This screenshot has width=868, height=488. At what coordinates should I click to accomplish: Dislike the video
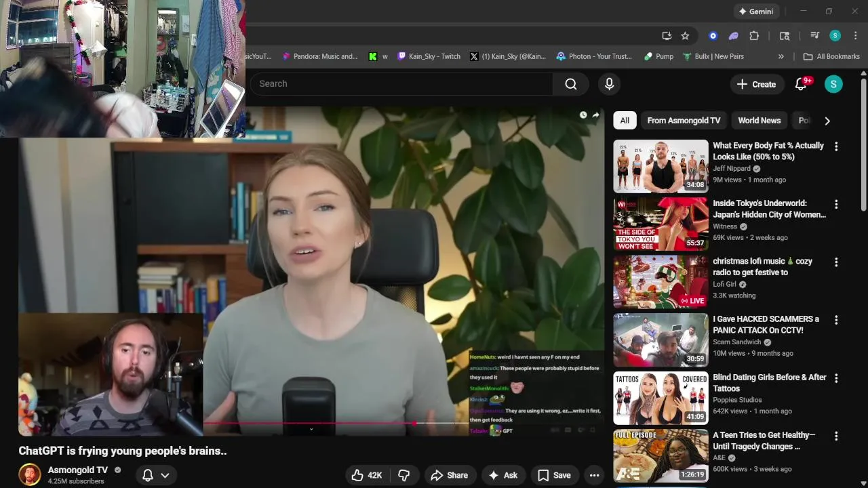[x=403, y=475]
